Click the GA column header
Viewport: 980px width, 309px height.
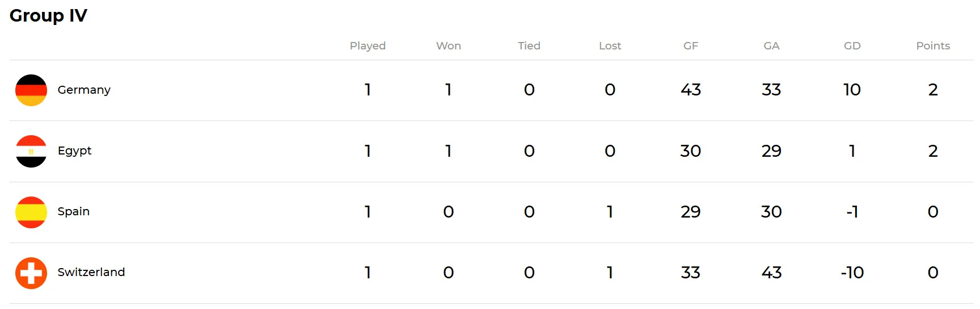coord(771,45)
